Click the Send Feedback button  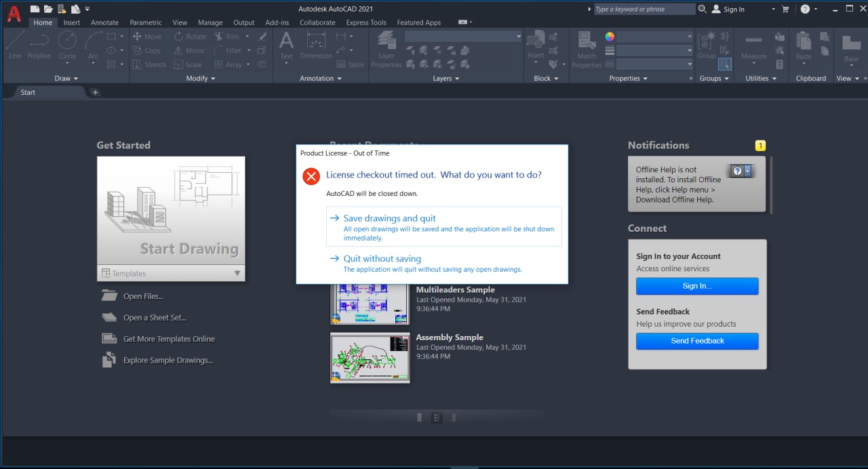coord(697,341)
